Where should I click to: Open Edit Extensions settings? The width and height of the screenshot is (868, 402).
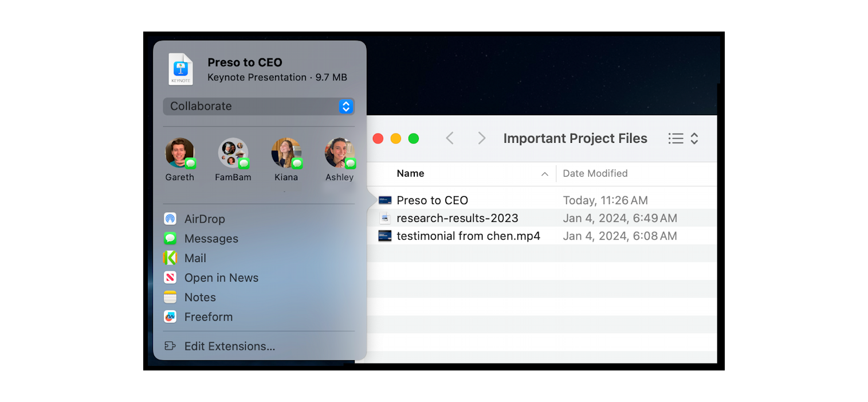click(x=229, y=346)
